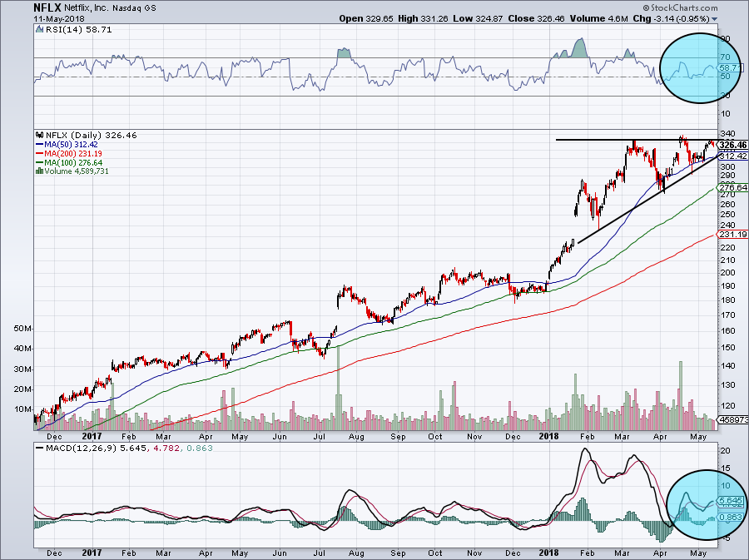The height and width of the screenshot is (560, 749).
Task: Click the 90 label on RSI axis
Action: [x=725, y=39]
